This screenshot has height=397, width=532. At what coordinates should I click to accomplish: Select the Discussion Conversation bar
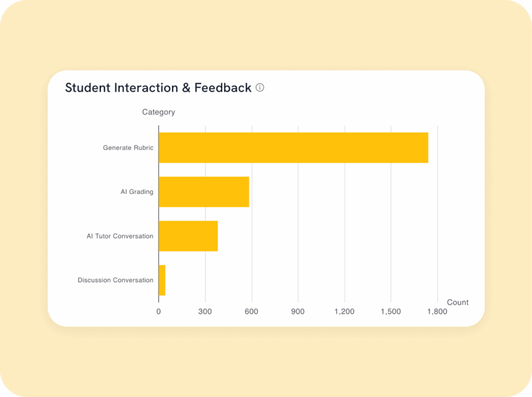click(x=162, y=280)
